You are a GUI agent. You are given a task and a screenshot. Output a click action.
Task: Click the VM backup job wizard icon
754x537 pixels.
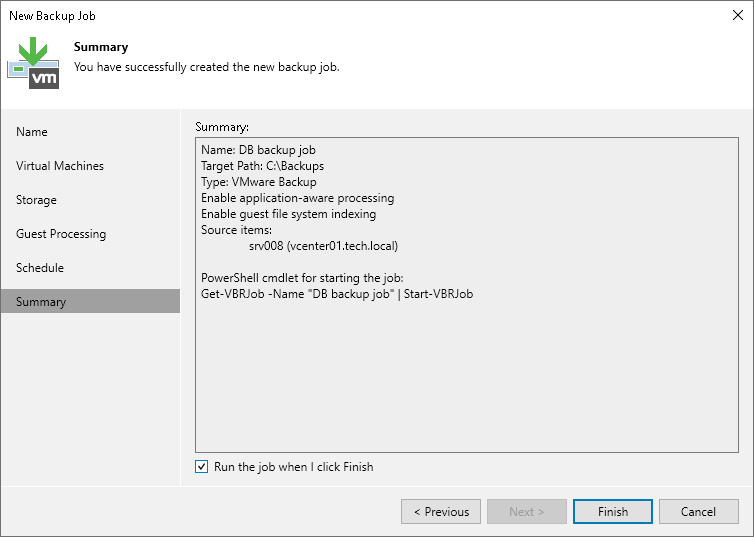(x=32, y=63)
